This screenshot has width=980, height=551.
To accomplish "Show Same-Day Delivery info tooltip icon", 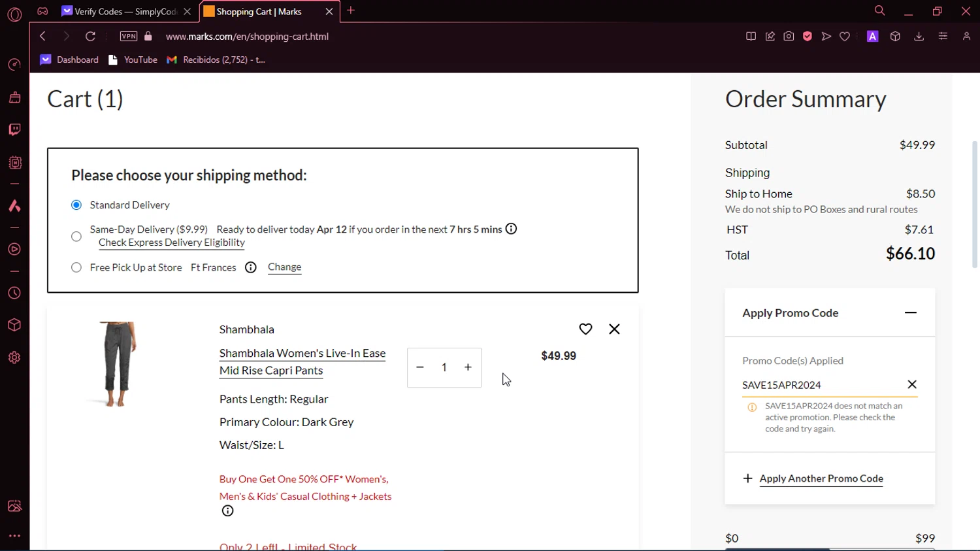I will click(x=511, y=229).
